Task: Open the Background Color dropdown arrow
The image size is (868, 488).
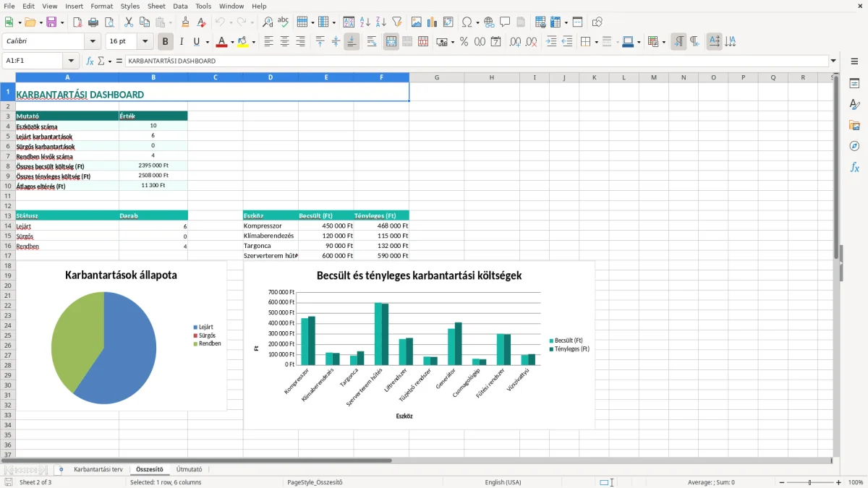Action: tap(253, 42)
